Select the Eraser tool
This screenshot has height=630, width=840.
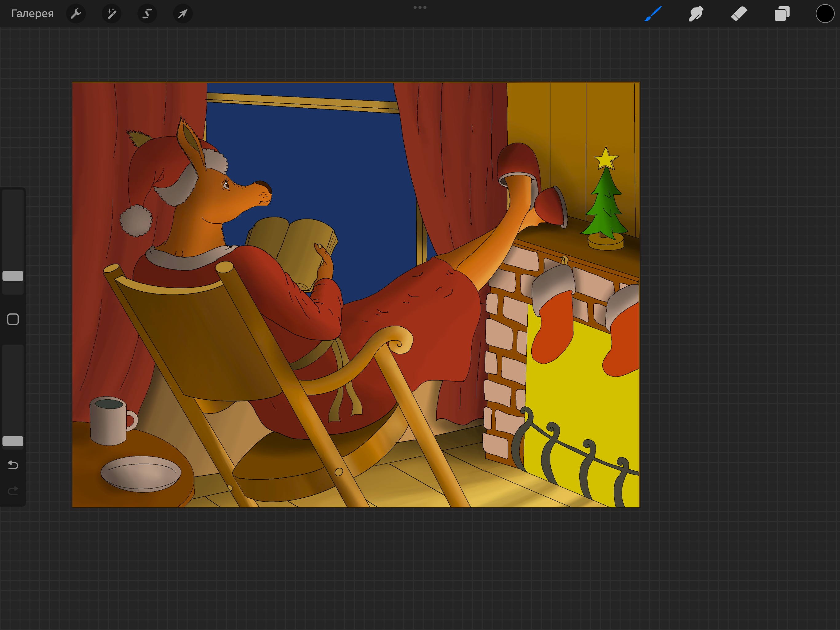tap(739, 14)
